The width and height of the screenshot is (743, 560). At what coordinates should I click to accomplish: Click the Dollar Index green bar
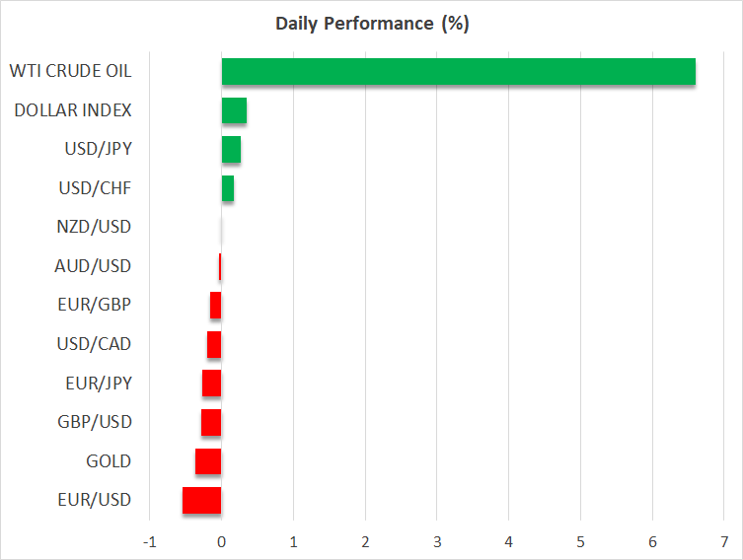pos(234,110)
